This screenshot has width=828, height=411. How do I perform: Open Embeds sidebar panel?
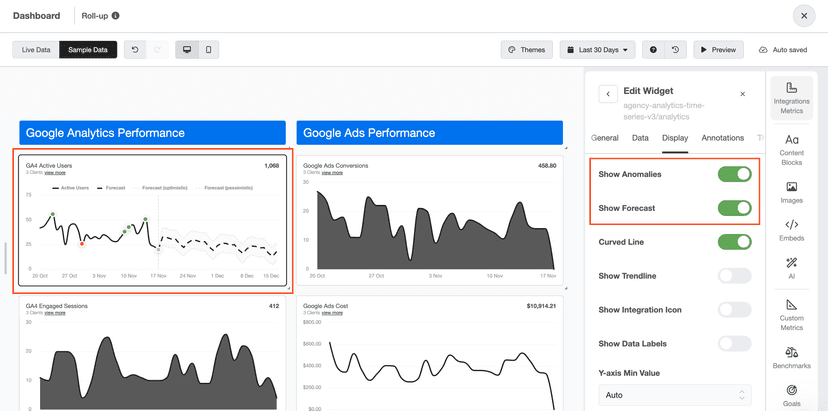792,230
